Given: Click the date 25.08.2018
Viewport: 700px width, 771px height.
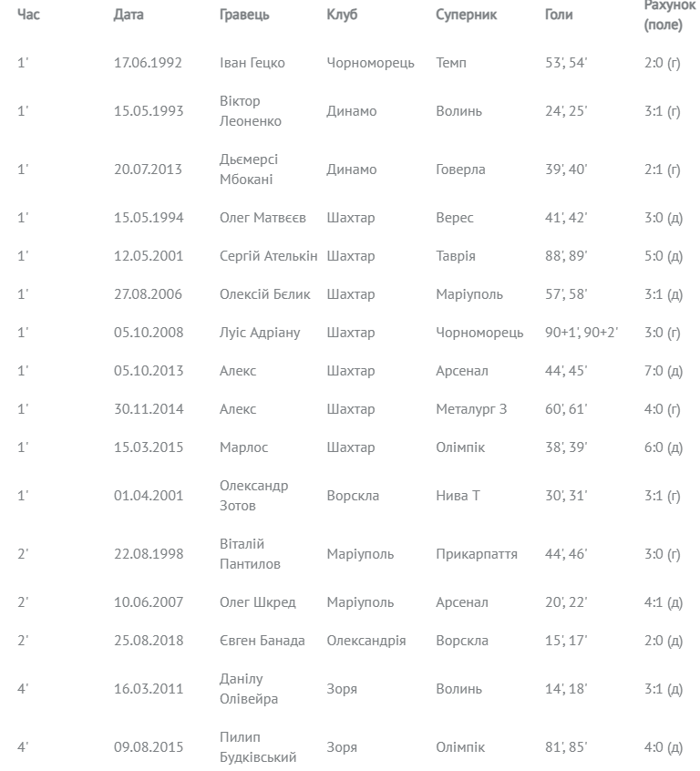Looking at the screenshot, I should coord(149,641).
